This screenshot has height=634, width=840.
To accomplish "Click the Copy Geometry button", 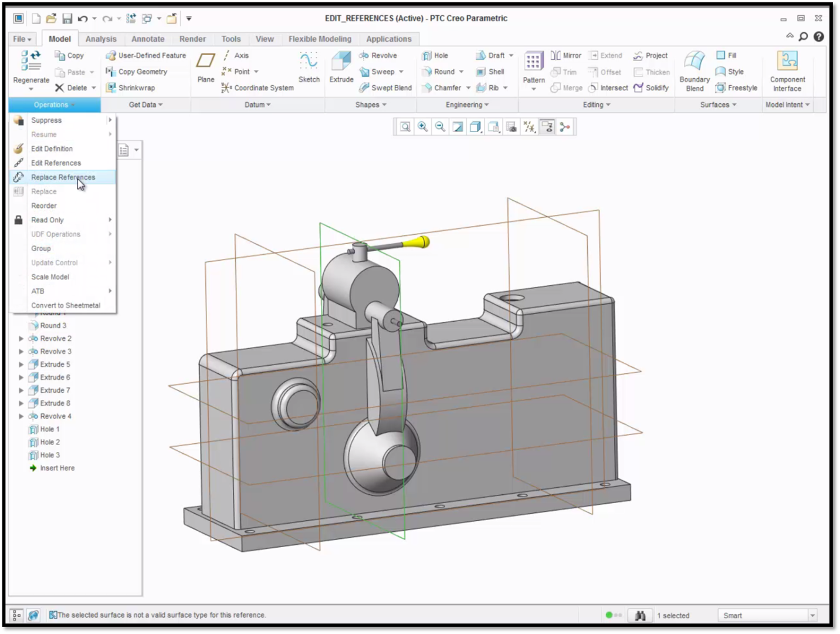I will [x=137, y=72].
